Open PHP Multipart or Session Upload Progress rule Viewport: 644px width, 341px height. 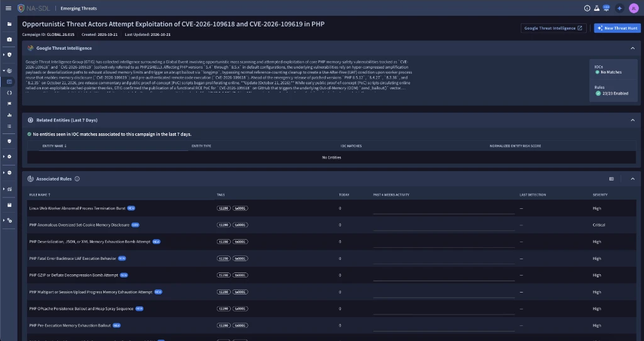91,292
